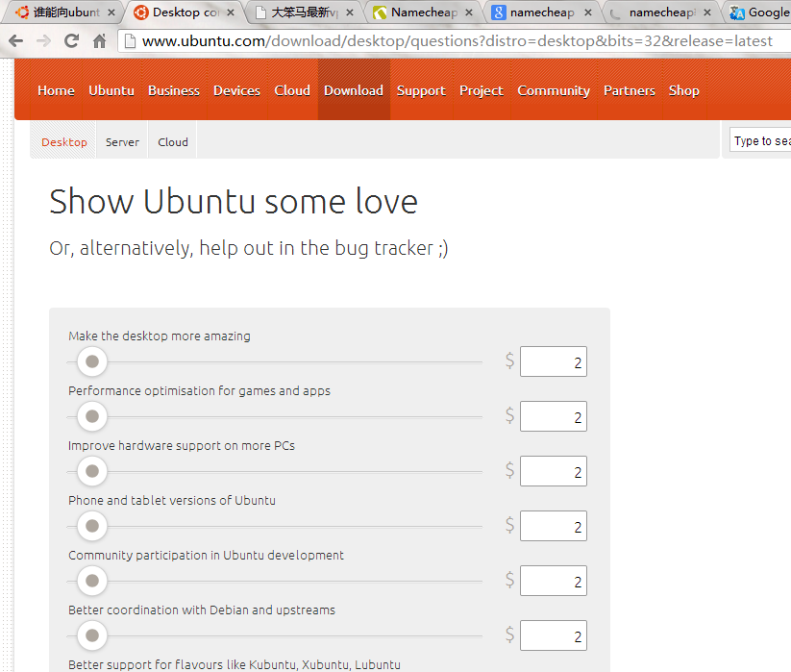
Task: Click the 'Performance optimisation for games and apps' slider handle
Action: pyautogui.click(x=92, y=416)
